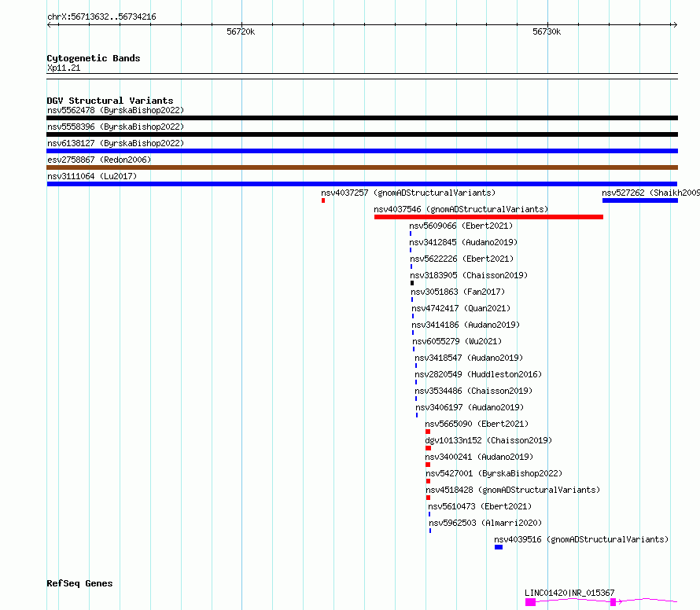Click nsv4742417 (Quan2021) label
700x610 pixels.
(x=461, y=308)
